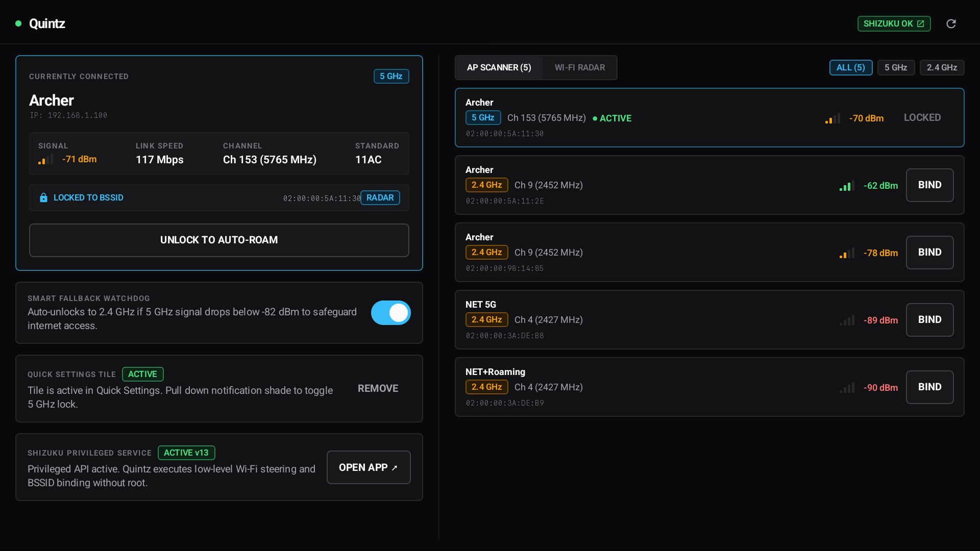Click the green ACTIVE status on Archer Ch 153
980x551 pixels.
pos(612,118)
